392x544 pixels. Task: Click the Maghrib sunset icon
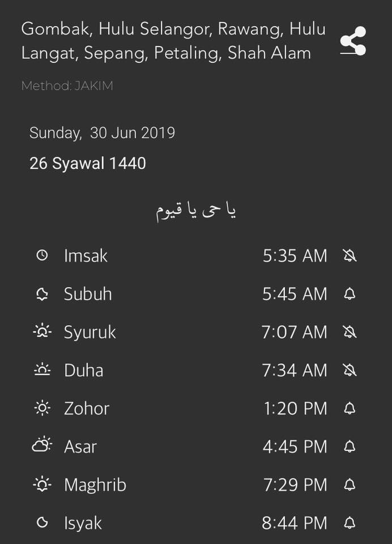[x=42, y=484]
